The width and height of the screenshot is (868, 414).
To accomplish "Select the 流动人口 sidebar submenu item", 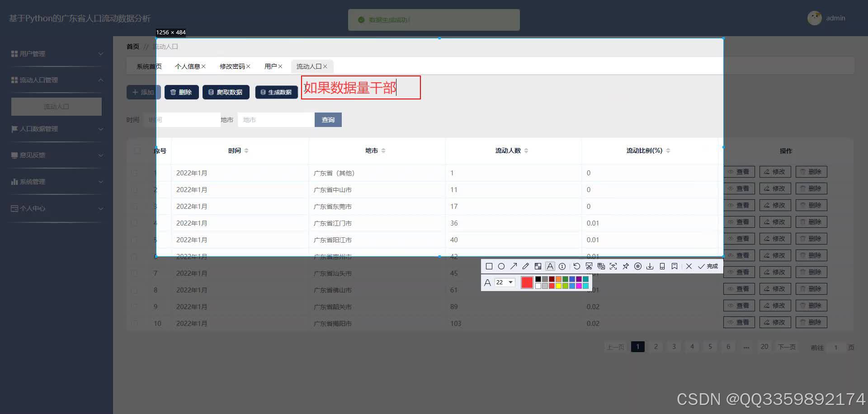I will pyautogui.click(x=57, y=107).
